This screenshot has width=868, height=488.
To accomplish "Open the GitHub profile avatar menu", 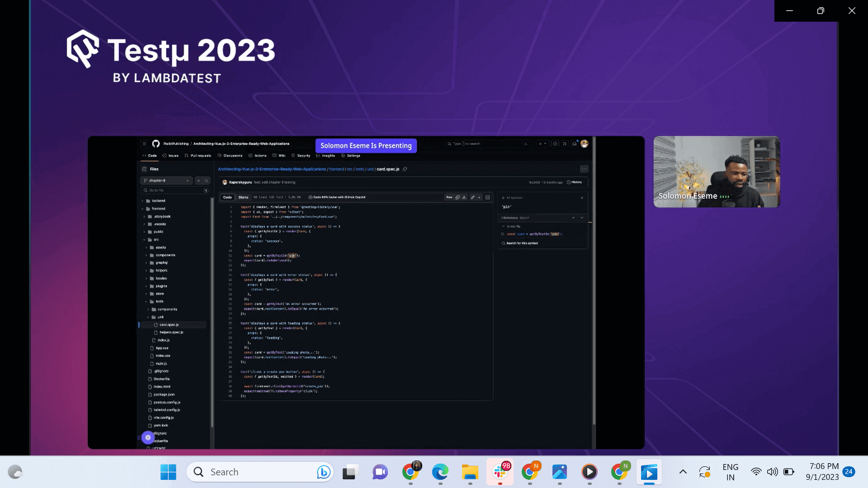I will tap(585, 144).
